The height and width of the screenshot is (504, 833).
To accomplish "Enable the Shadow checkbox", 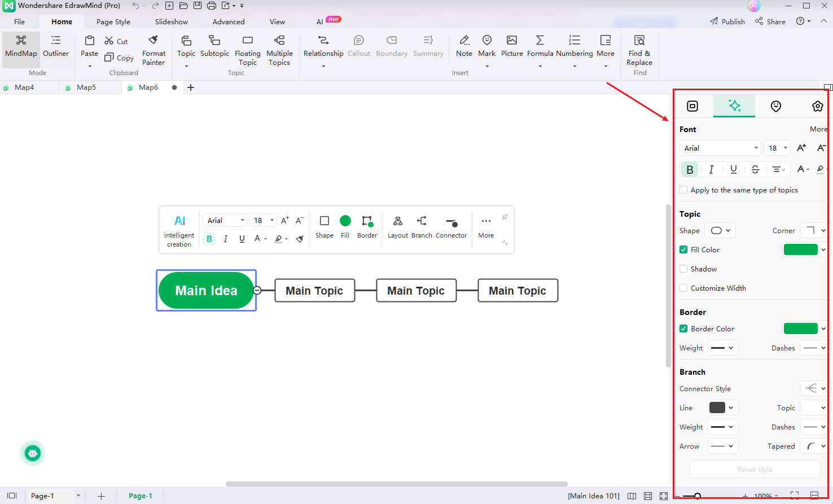I will pos(683,269).
